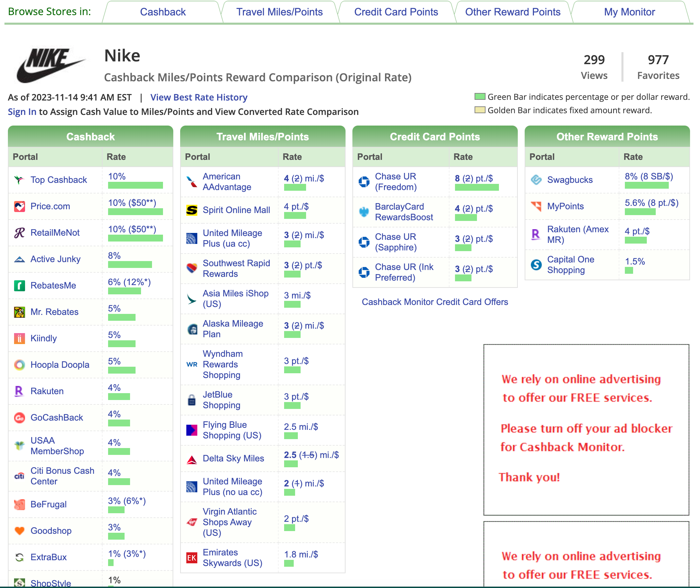Click the Sign In link

click(x=22, y=112)
